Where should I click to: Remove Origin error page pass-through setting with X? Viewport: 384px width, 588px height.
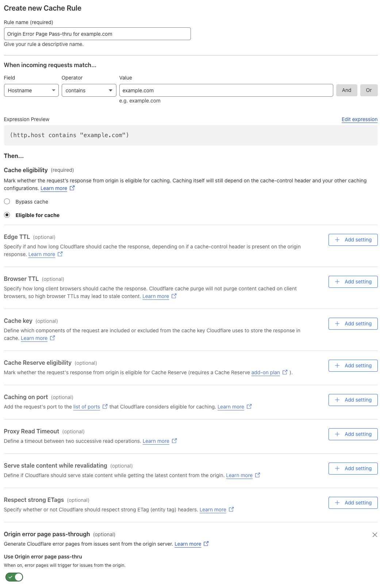coord(375,535)
